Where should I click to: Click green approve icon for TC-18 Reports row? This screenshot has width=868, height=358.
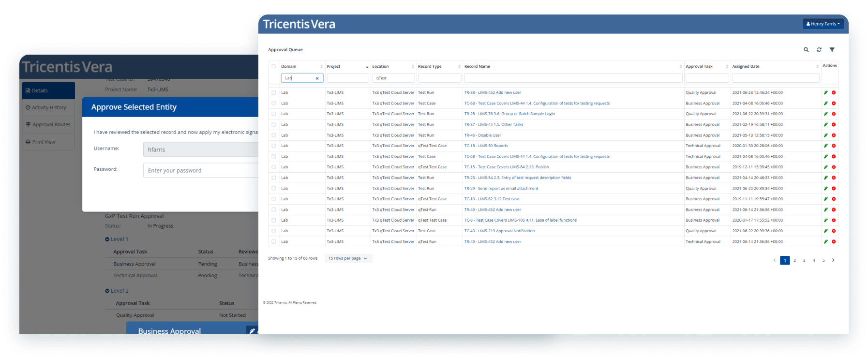click(x=826, y=146)
